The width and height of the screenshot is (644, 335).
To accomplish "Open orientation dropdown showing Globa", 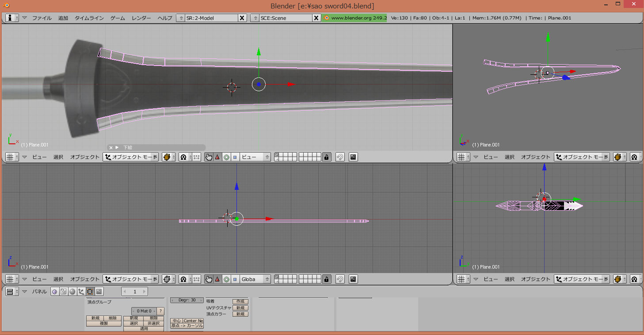I will point(255,279).
